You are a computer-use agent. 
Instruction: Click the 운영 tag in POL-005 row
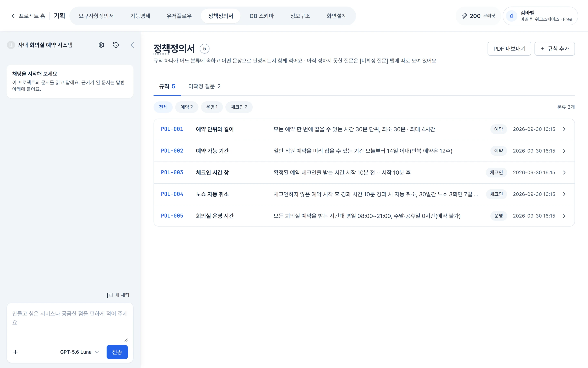pyautogui.click(x=499, y=216)
